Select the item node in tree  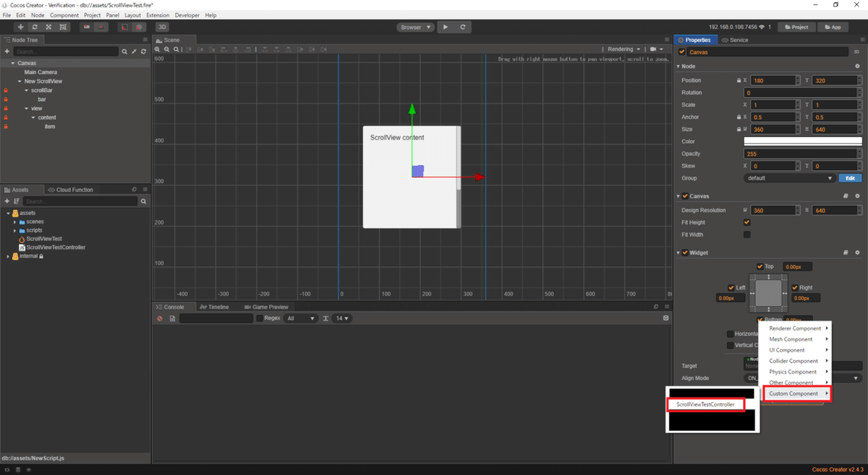pyautogui.click(x=49, y=127)
